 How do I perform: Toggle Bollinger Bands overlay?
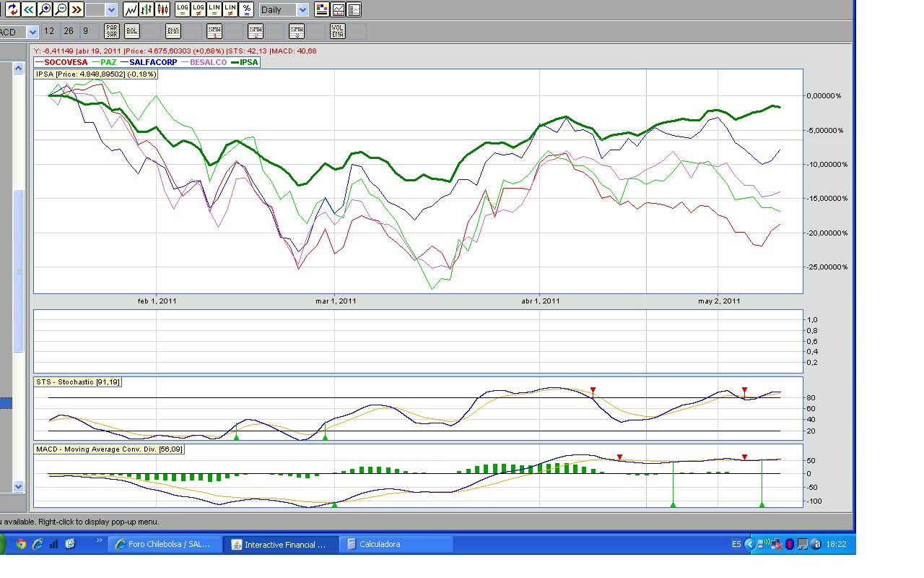[131, 31]
